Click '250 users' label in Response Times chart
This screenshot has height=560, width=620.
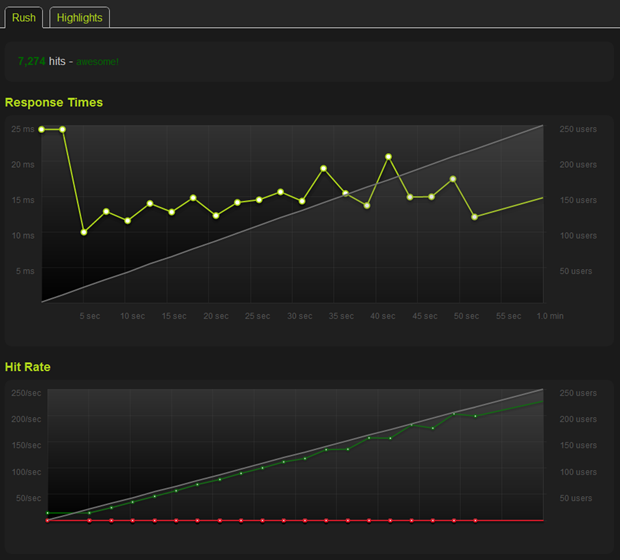click(578, 129)
